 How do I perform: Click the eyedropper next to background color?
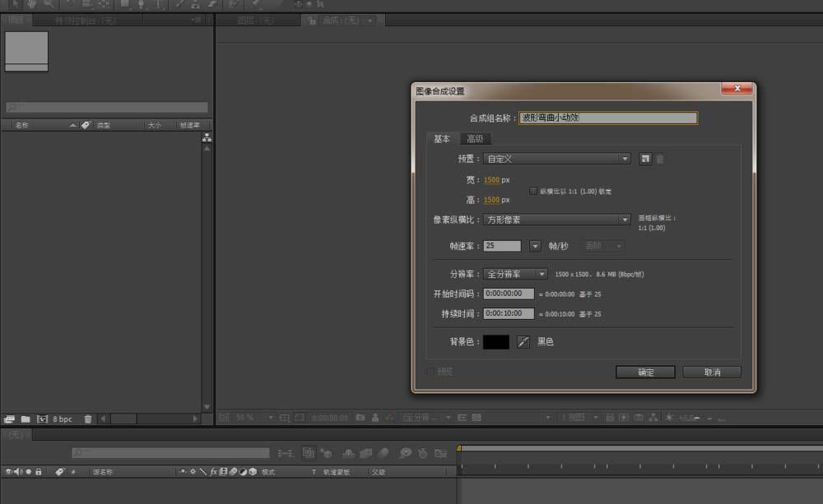[x=523, y=342]
